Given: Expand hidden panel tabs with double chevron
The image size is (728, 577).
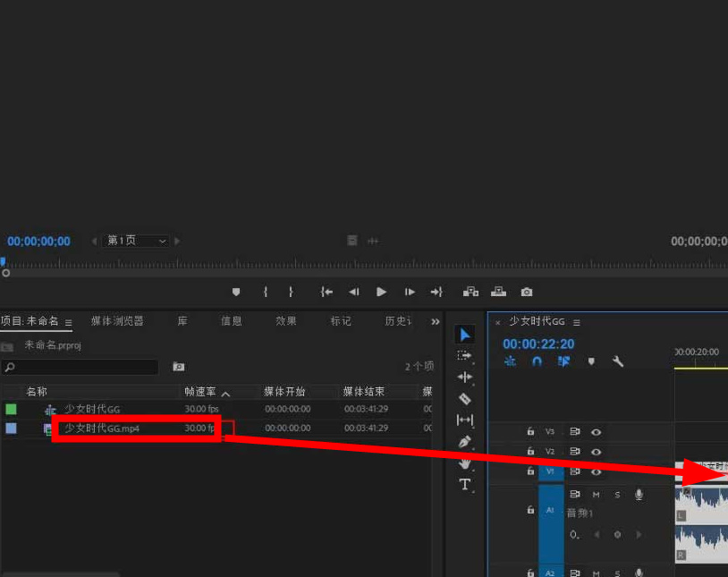Looking at the screenshot, I should click(436, 321).
